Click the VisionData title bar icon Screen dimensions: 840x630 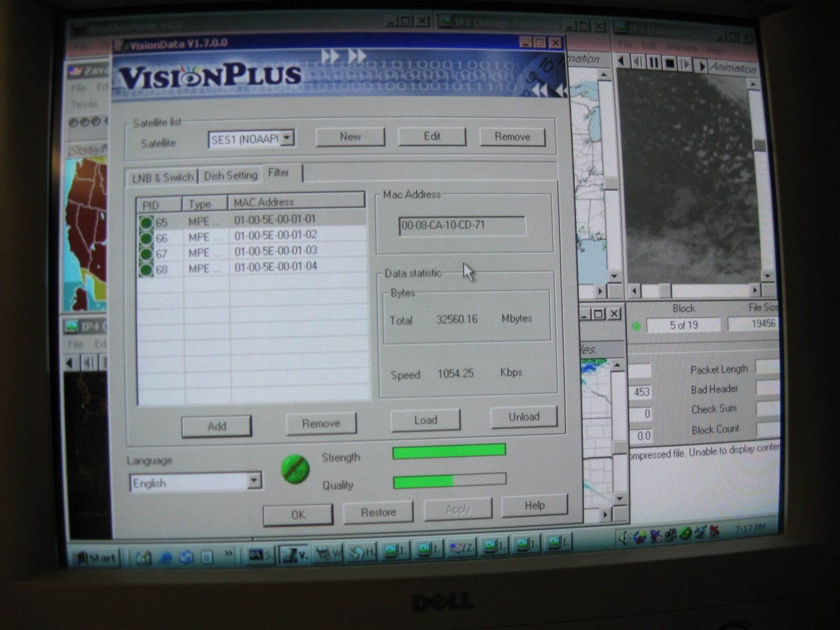click(121, 46)
